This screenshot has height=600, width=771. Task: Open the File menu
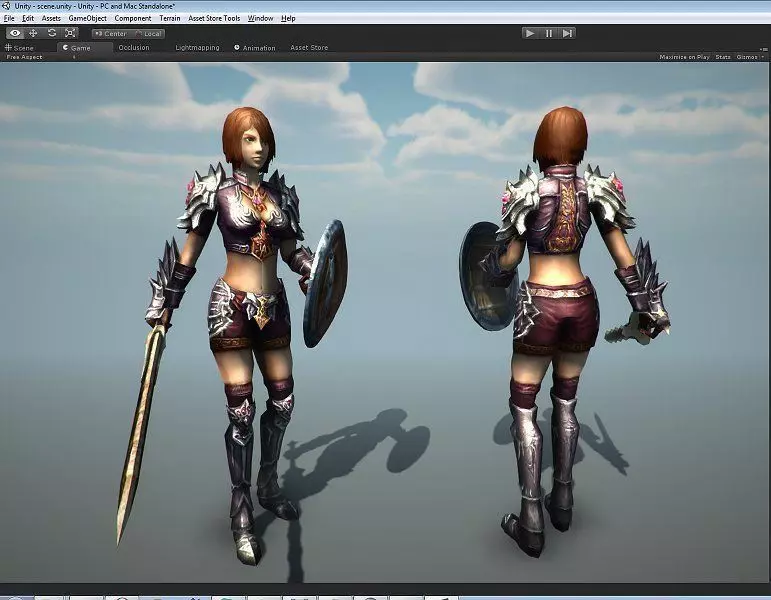[x=9, y=18]
